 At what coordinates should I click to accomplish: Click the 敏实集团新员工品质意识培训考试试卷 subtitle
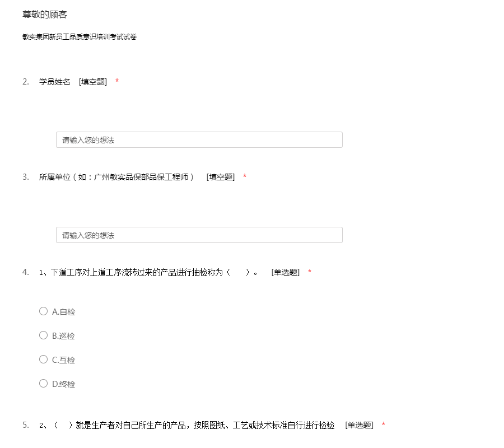[80, 37]
